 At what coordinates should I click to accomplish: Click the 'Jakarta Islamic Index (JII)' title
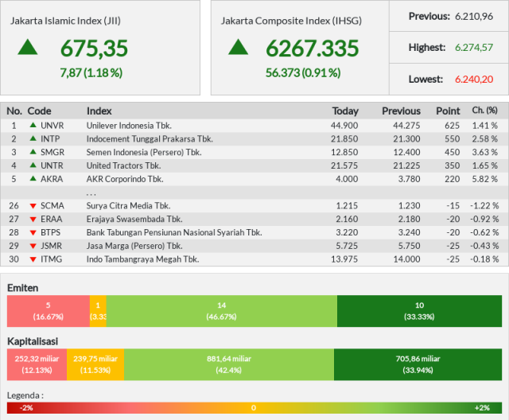[x=65, y=21]
